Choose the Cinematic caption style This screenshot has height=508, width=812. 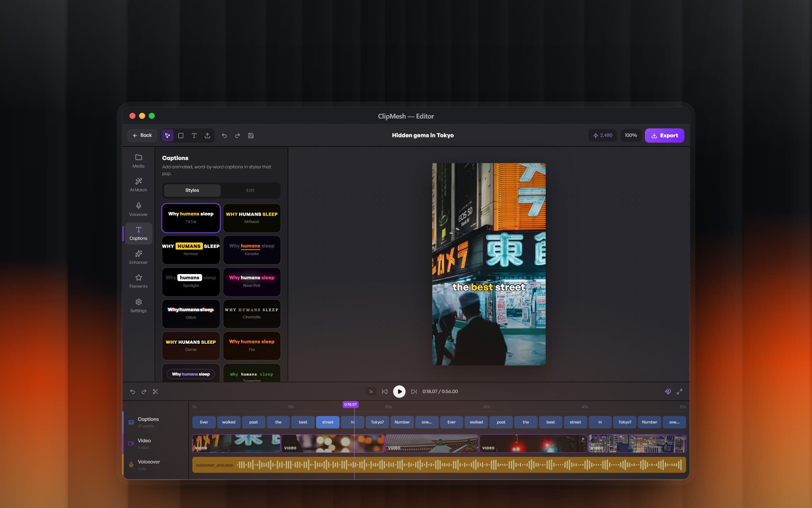tap(252, 314)
